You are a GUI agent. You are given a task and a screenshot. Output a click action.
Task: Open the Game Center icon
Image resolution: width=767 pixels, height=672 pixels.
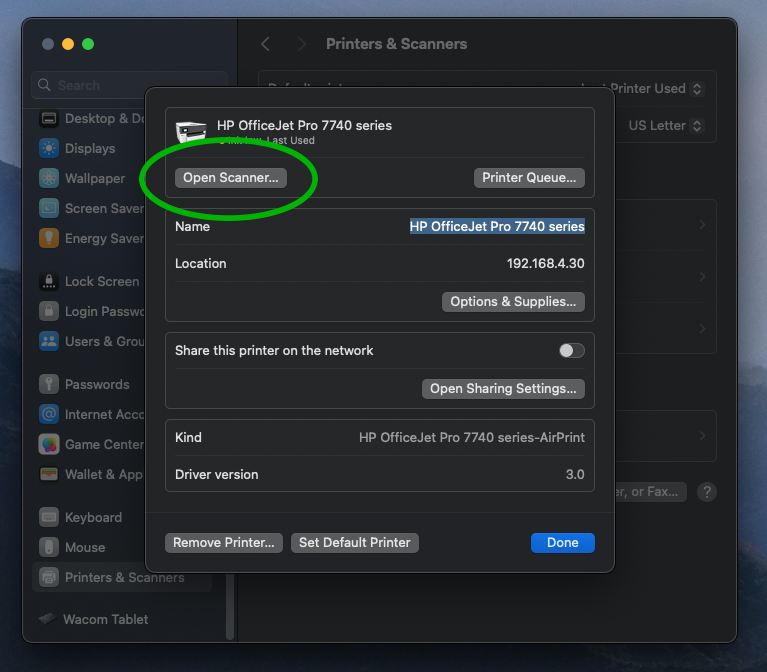49,444
